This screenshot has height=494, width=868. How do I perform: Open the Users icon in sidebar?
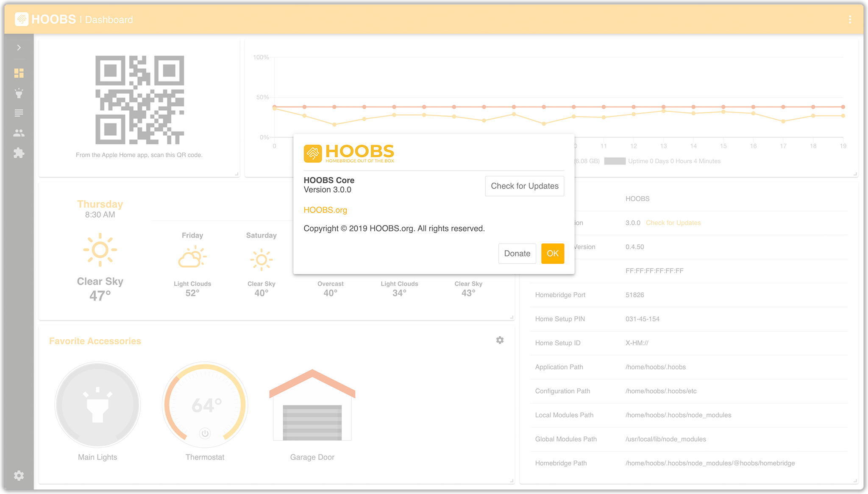pyautogui.click(x=19, y=133)
